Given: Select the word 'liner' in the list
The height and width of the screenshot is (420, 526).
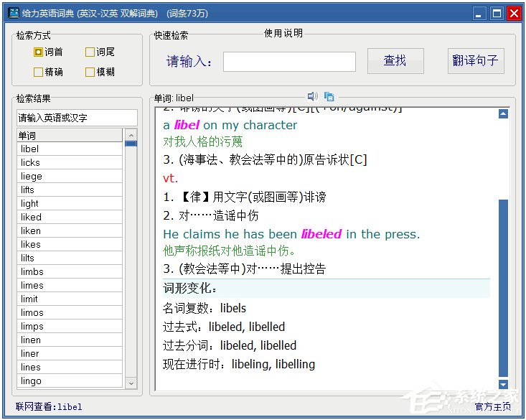Looking at the screenshot, I should click(70, 353).
